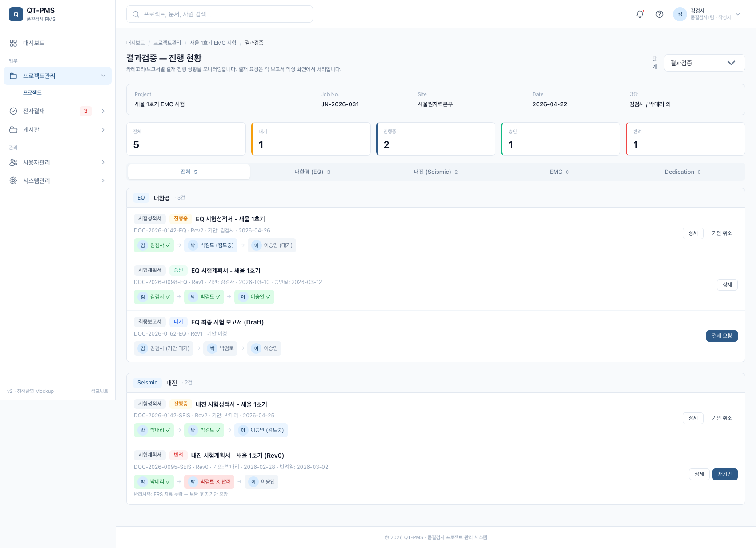Collapse the 프로젝트관리 menu chevron
The image size is (756, 548).
[103, 76]
